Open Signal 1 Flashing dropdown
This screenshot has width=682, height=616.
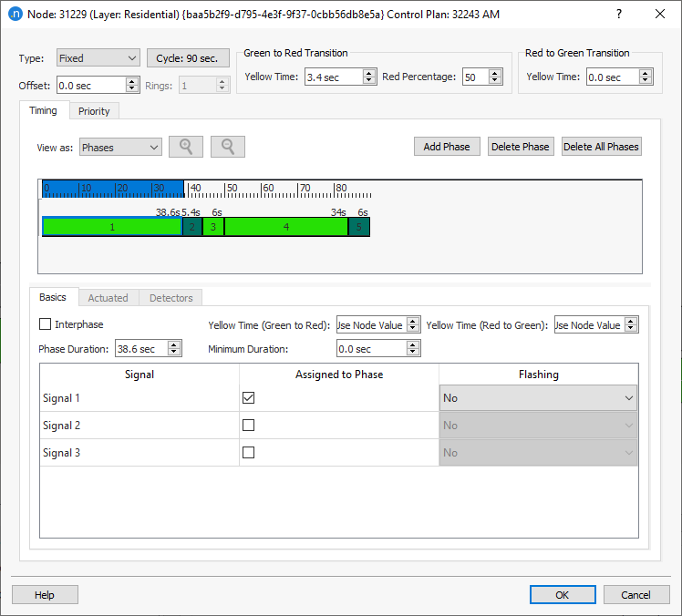538,398
